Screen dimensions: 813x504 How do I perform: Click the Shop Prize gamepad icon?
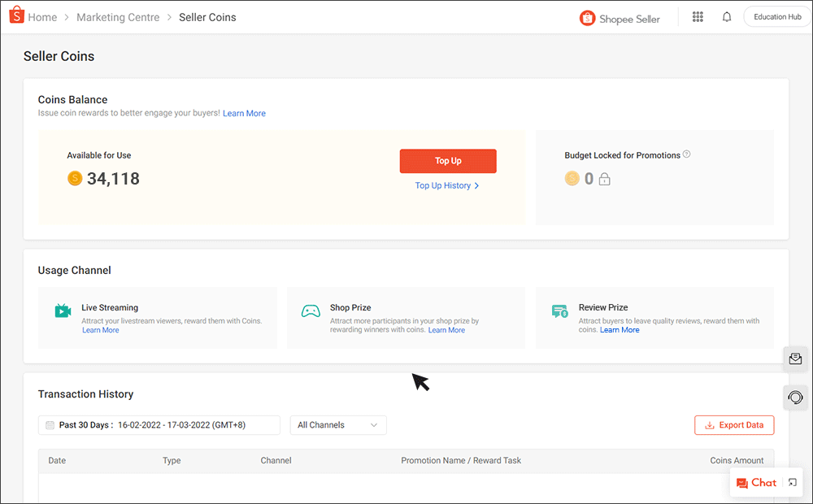(311, 311)
